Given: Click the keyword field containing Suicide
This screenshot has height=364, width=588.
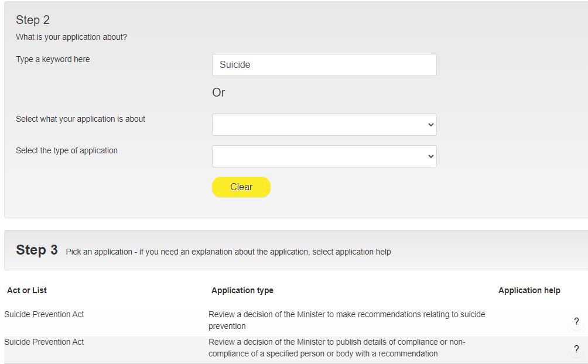Looking at the screenshot, I should (324, 65).
